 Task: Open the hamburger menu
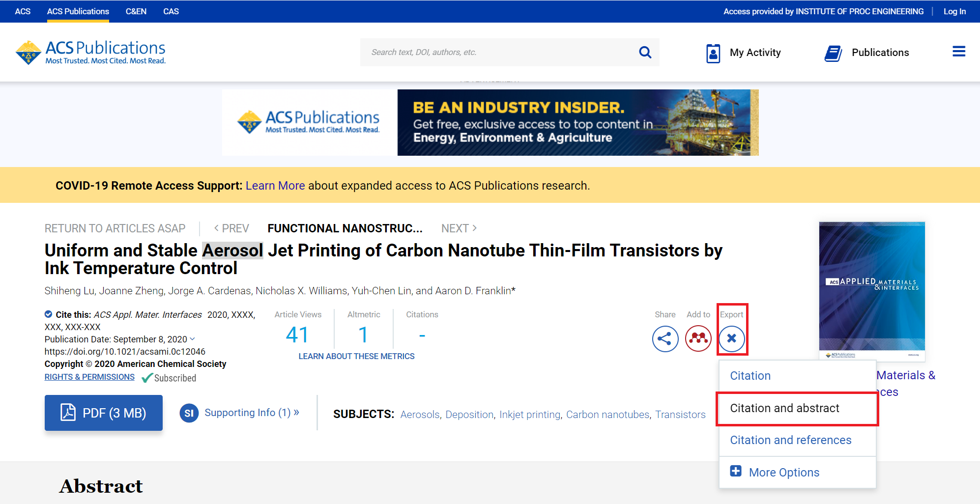(959, 52)
